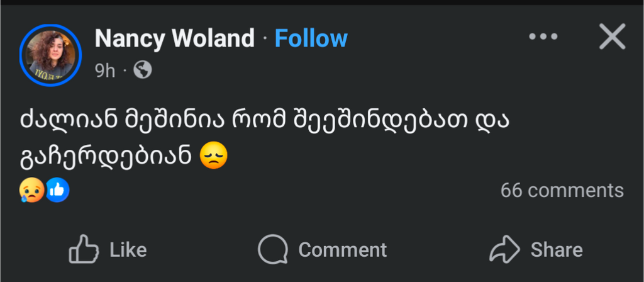Click the Nancy Woland profile name

(x=174, y=39)
